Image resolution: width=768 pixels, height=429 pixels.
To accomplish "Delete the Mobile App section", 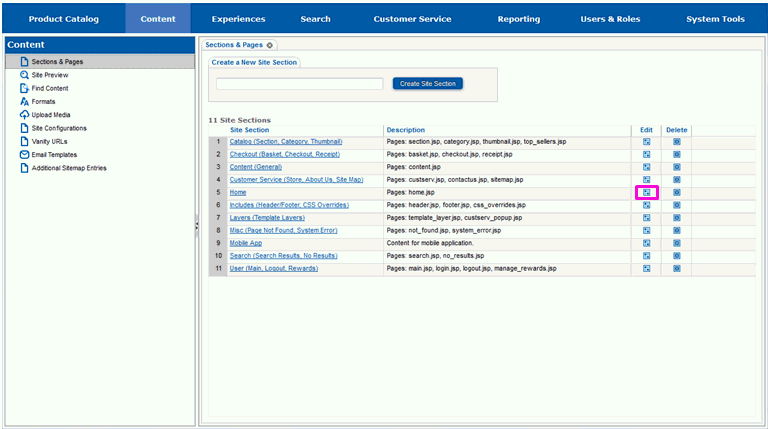I will pos(676,243).
